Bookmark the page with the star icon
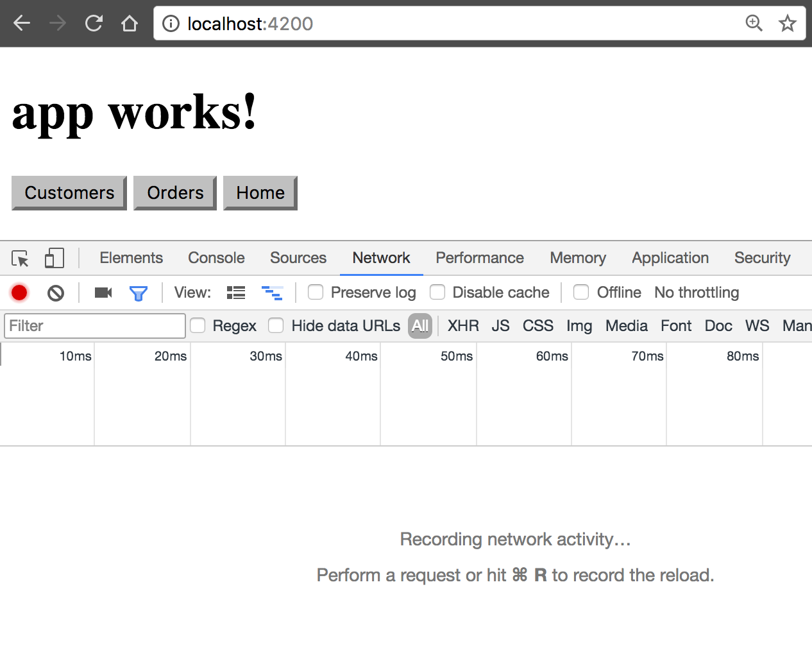The width and height of the screenshot is (812, 657). [x=787, y=23]
